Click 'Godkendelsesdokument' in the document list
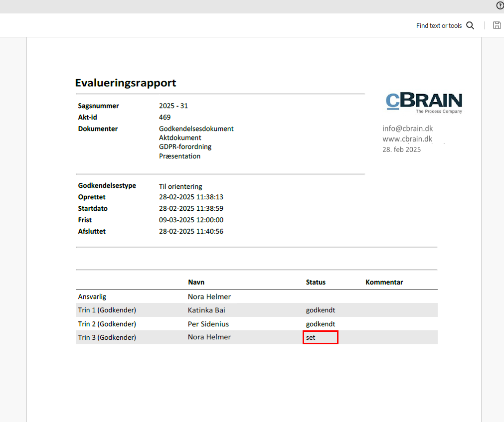This screenshot has width=504, height=422. [196, 129]
